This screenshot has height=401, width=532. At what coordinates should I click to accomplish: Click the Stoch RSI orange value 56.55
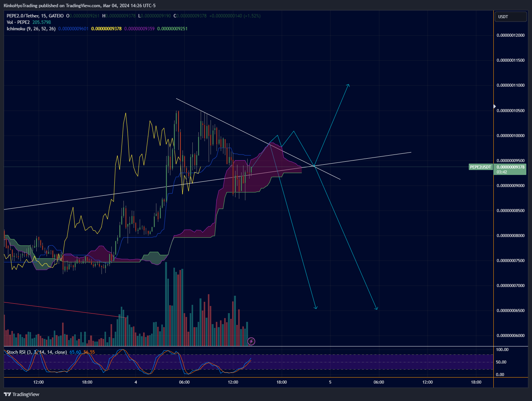pos(89,352)
